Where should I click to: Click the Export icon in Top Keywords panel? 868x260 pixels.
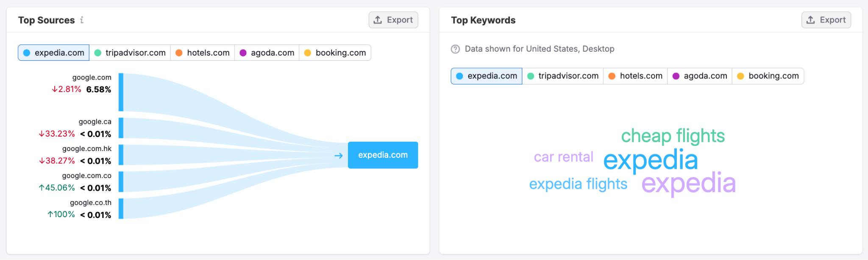(x=811, y=20)
